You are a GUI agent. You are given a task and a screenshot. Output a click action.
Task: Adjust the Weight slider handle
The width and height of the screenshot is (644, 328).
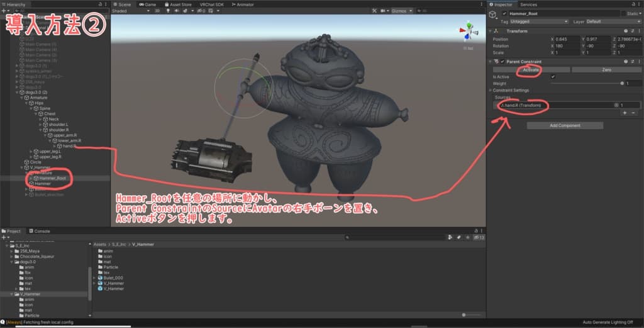point(623,83)
